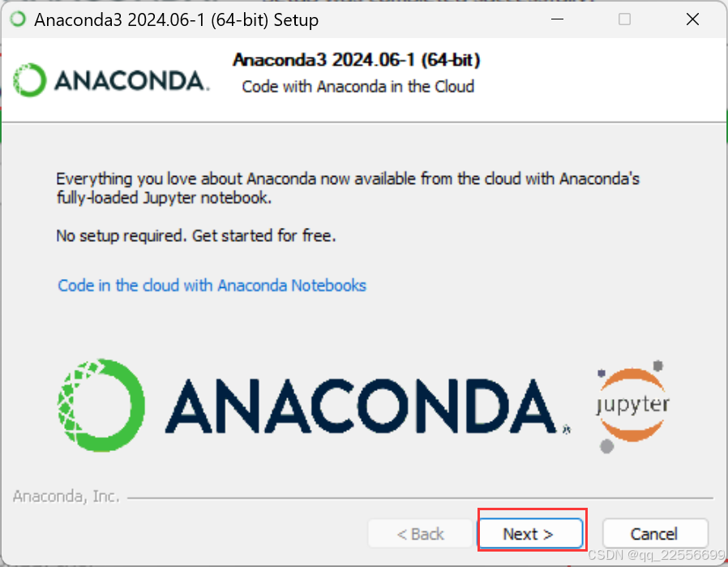The width and height of the screenshot is (728, 567).
Task: Click the CSDN watermark text
Action: click(656, 555)
